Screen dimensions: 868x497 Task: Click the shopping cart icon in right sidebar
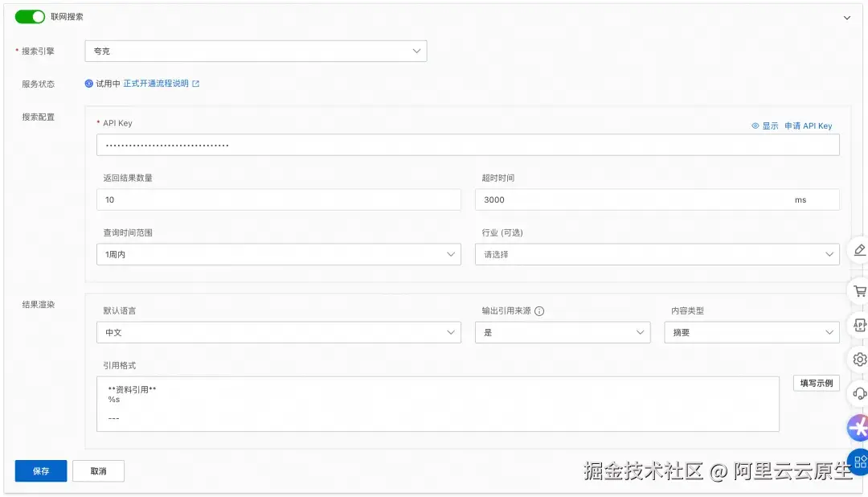pos(861,290)
